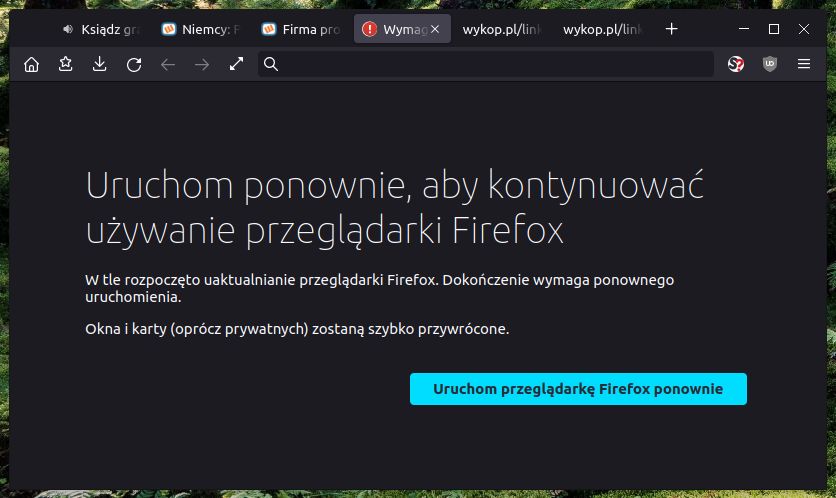
Task: Open the uBlock Origin shield icon
Action: click(770, 65)
